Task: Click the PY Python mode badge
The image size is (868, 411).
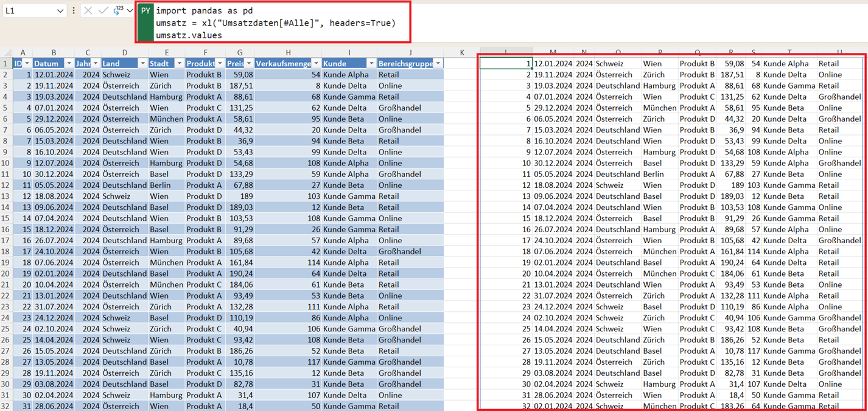Action: [x=145, y=11]
